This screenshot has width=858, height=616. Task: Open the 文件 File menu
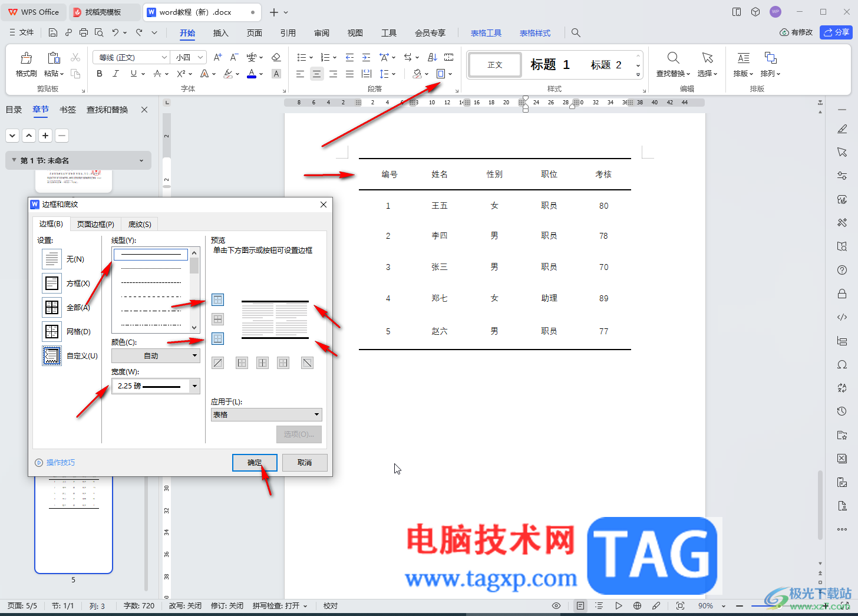pos(22,32)
